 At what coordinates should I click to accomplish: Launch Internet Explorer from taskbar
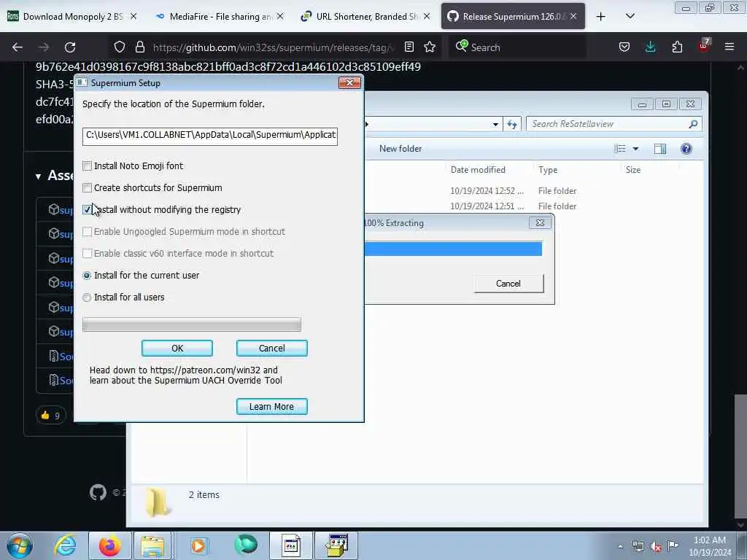click(x=65, y=545)
